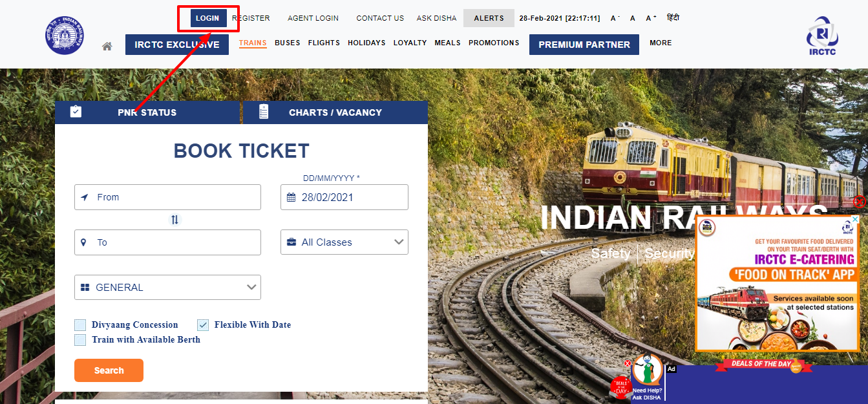Switch to the PNR STATUS tab
Image resolution: width=868 pixels, height=404 pixels.
(147, 112)
